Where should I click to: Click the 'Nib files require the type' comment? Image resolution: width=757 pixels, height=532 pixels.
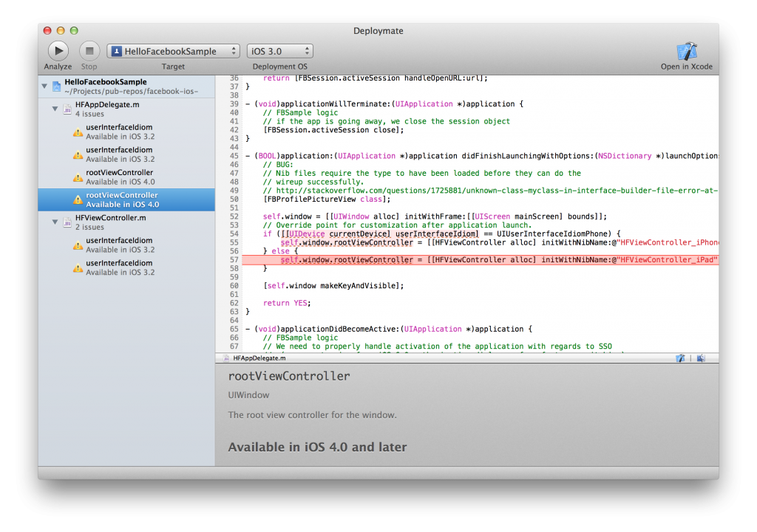coord(422,174)
